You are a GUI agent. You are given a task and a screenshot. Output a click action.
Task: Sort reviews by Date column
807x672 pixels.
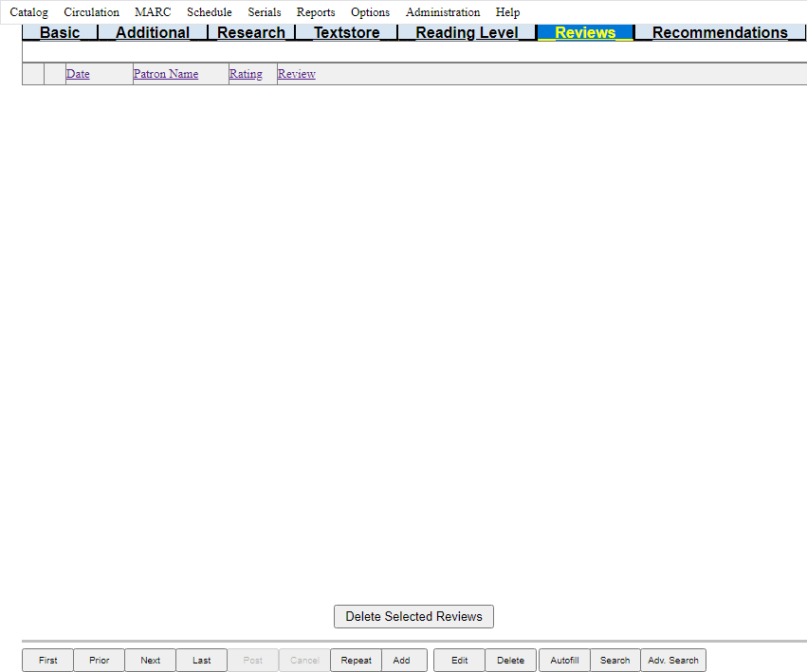tap(78, 74)
